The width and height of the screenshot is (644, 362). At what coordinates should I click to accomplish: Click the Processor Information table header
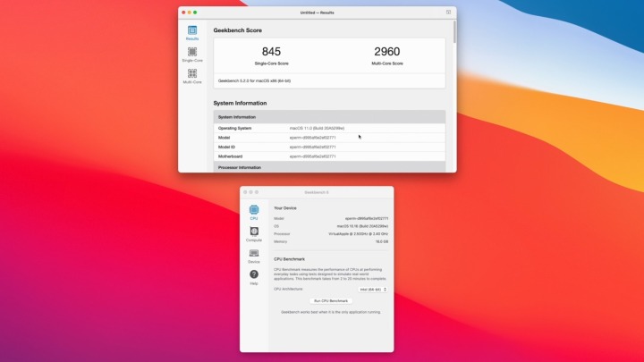pos(329,167)
